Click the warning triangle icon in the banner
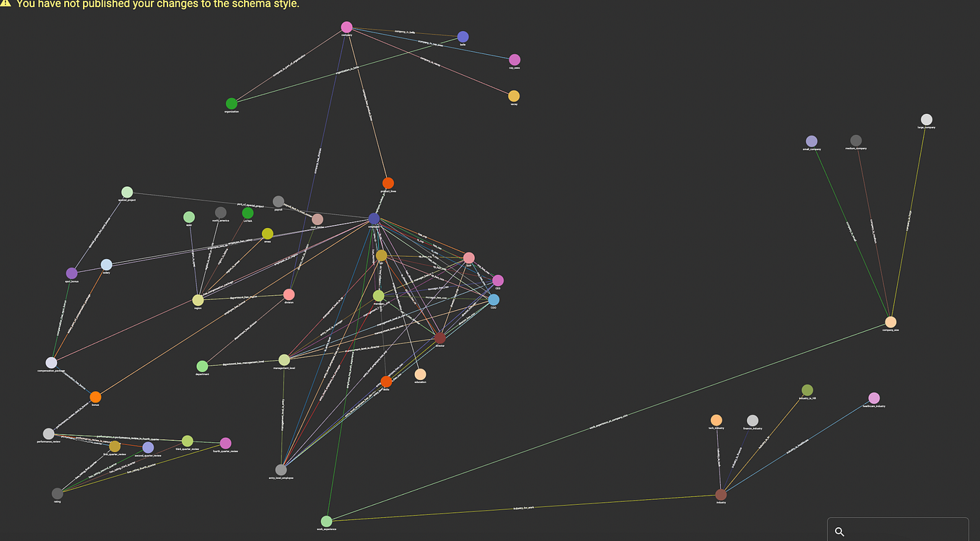 tap(7, 4)
